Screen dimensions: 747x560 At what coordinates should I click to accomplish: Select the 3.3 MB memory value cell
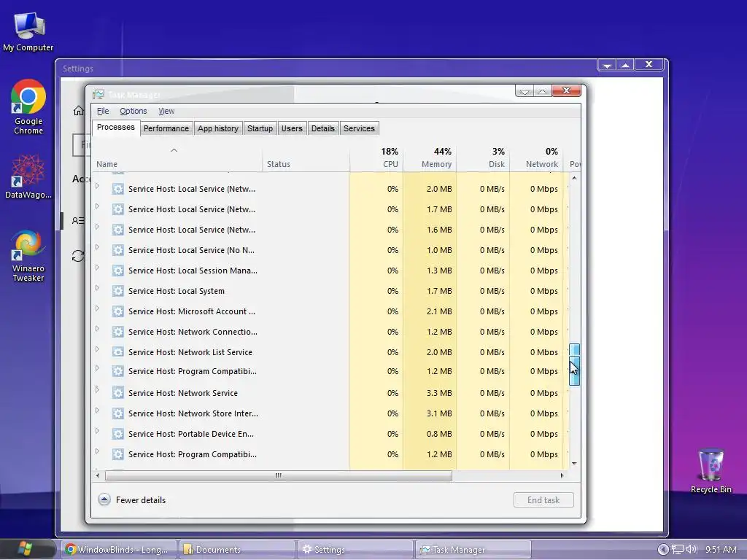pos(430,393)
